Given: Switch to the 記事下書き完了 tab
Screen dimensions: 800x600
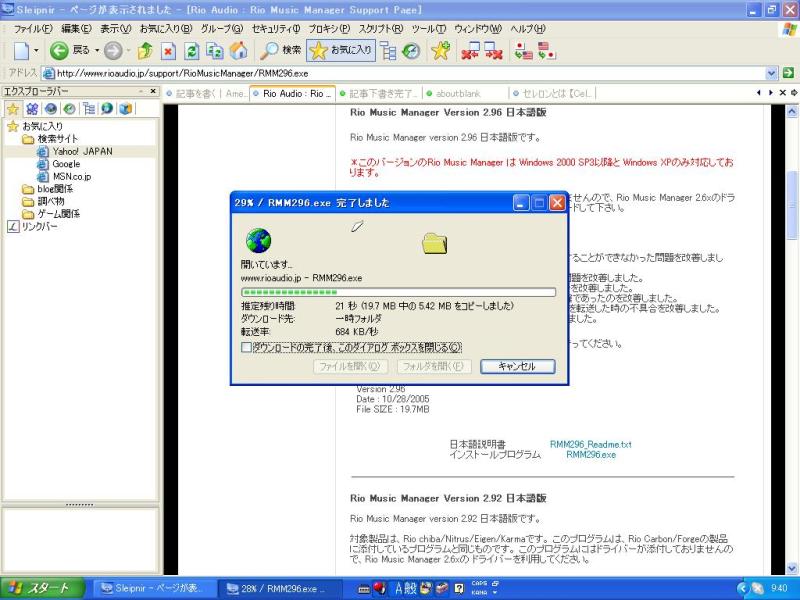Looking at the screenshot, I should (379, 93).
